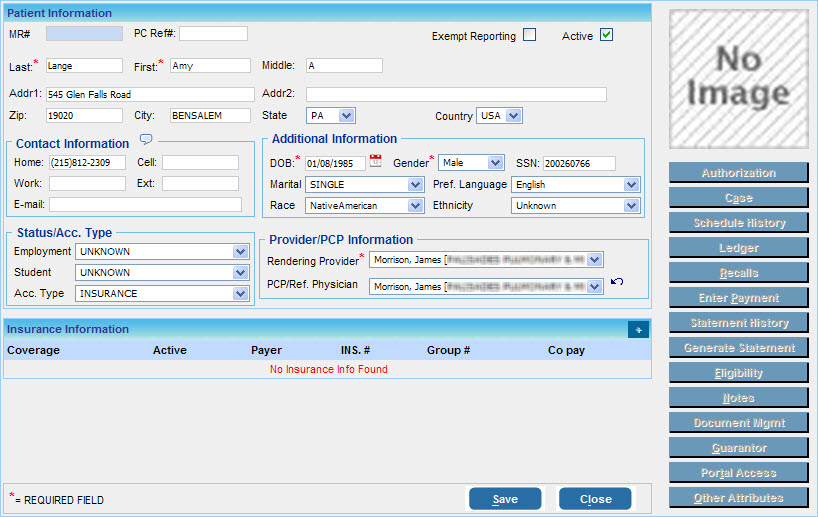The width and height of the screenshot is (818, 517).
Task: Click the Close button at bottom
Action: [595, 499]
